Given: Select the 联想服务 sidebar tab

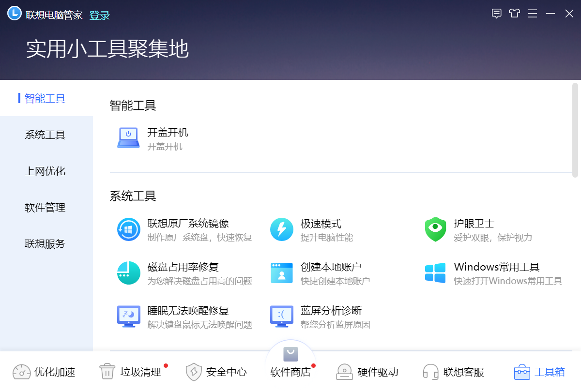Looking at the screenshot, I should coord(46,243).
